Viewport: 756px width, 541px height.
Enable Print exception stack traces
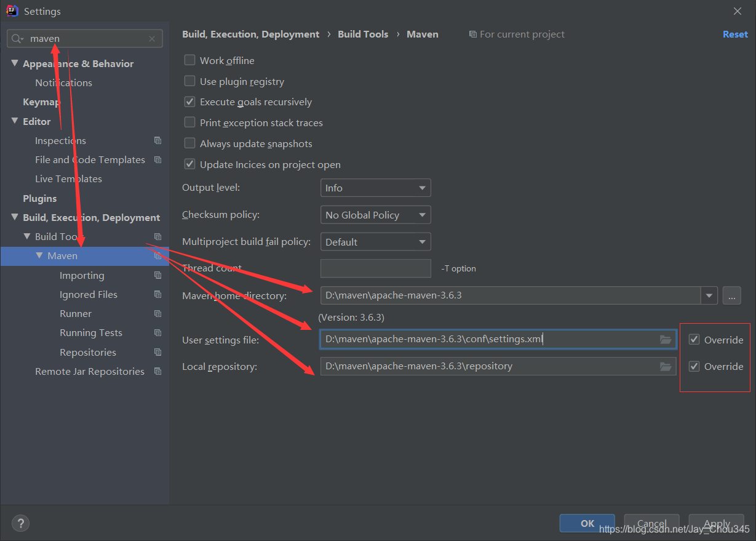189,122
